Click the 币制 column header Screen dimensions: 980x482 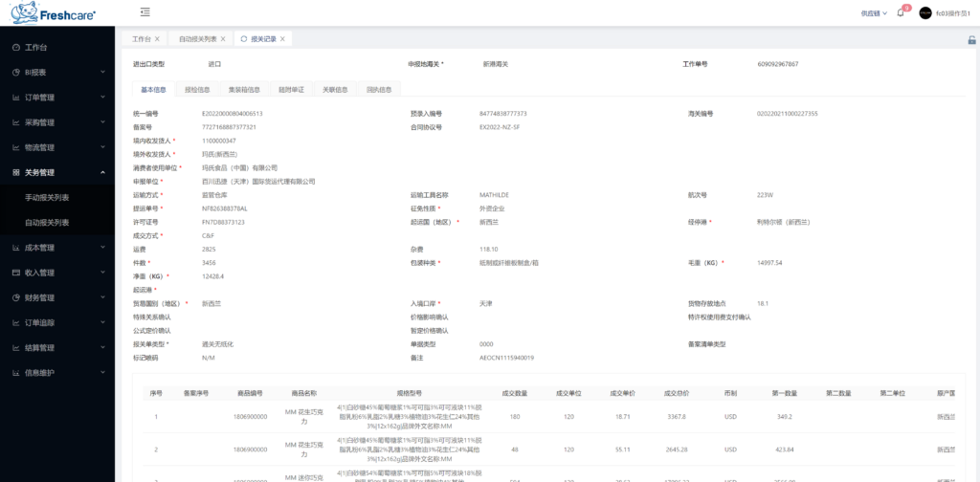tap(730, 393)
